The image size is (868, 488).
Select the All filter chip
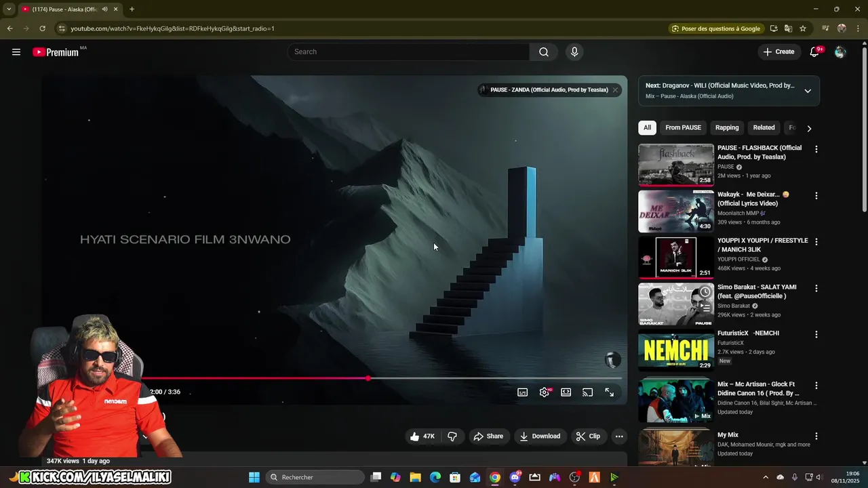[x=647, y=127]
